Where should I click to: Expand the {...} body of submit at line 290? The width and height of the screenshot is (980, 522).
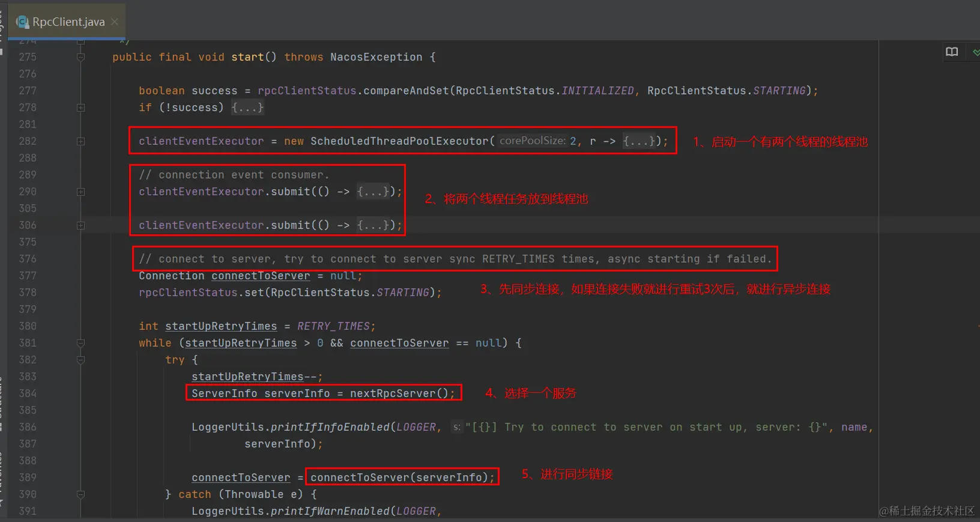[x=373, y=192]
